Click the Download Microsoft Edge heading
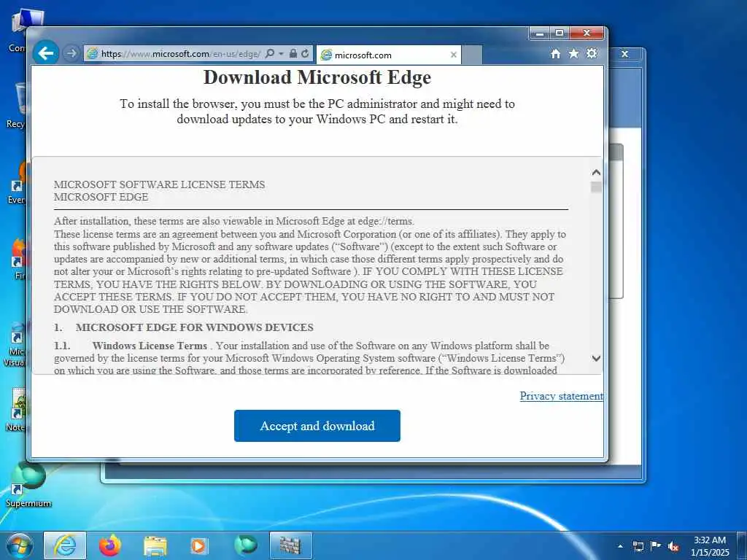747x560 pixels. 317,77
